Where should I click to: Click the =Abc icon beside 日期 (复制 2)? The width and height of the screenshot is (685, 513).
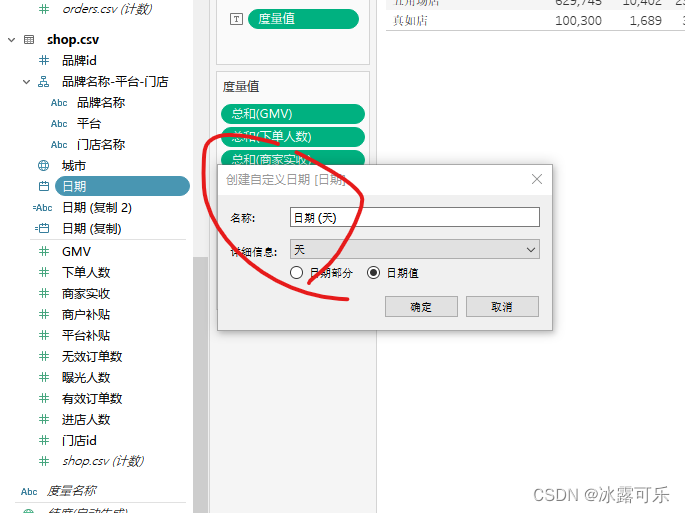[x=42, y=208]
